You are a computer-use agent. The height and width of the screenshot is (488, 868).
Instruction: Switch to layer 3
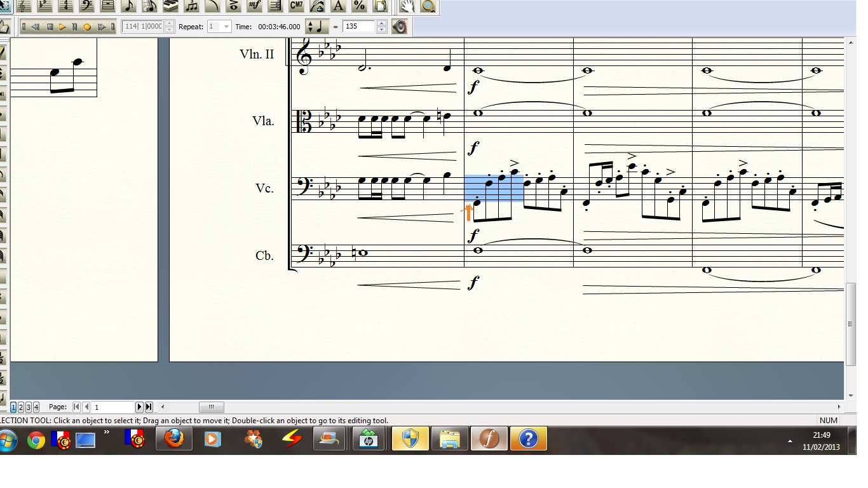(29, 407)
